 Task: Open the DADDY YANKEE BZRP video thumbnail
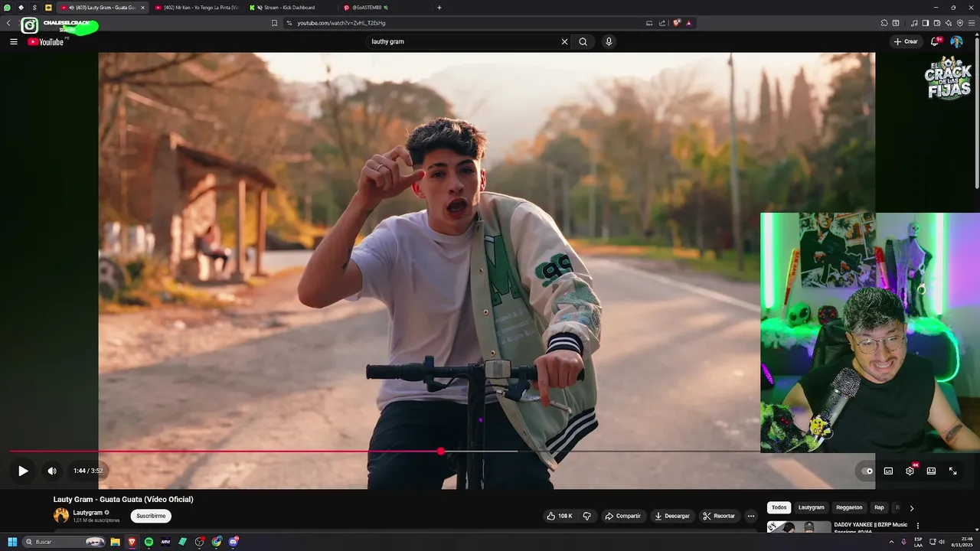pyautogui.click(x=799, y=527)
